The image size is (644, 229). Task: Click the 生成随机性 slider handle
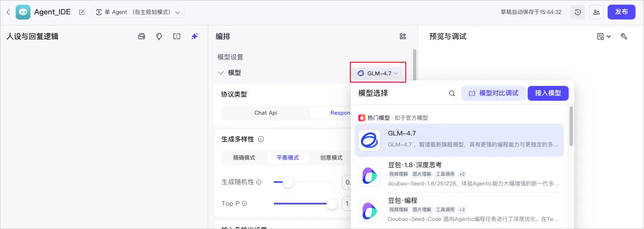coord(288,182)
